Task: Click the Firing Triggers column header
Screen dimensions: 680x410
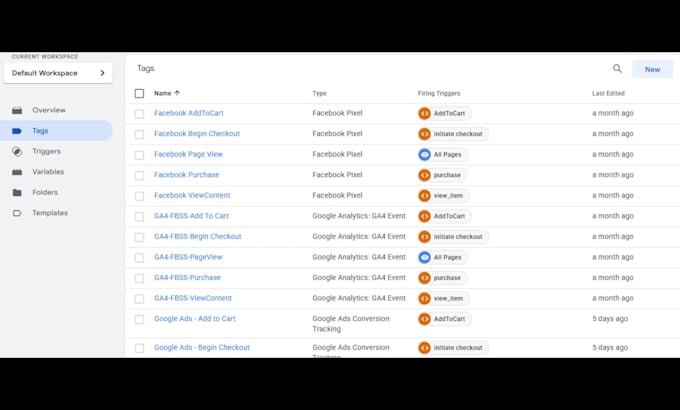Action: click(439, 93)
